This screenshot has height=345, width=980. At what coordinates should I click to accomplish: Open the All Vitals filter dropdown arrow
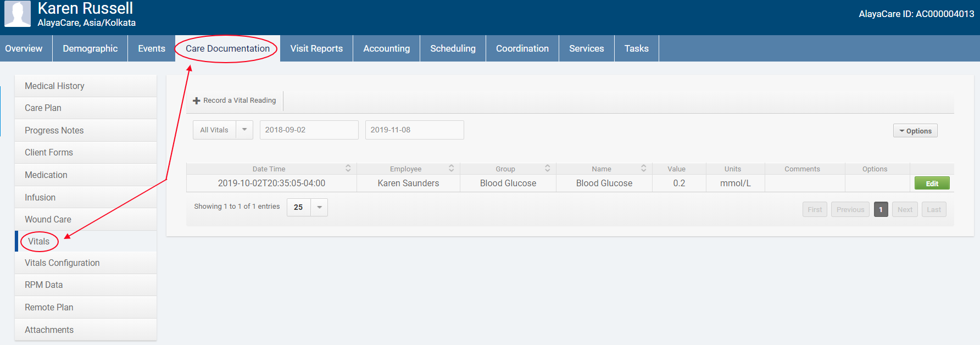(x=244, y=130)
